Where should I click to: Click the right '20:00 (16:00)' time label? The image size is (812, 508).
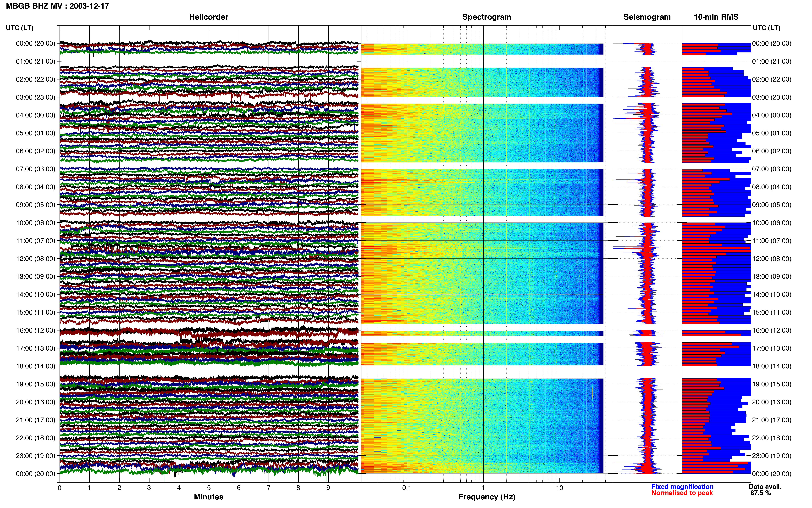tap(772, 402)
